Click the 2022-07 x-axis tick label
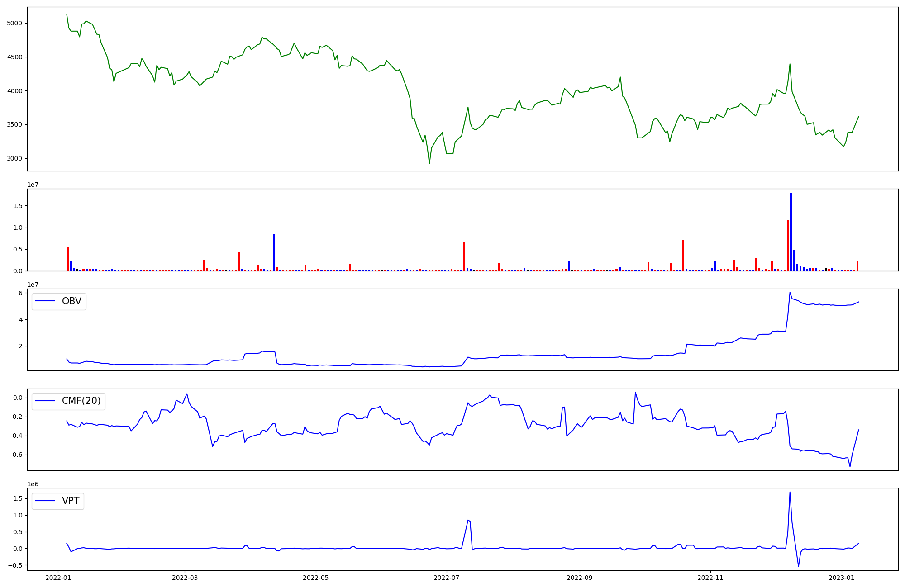This screenshot has width=905, height=588. tap(447, 578)
